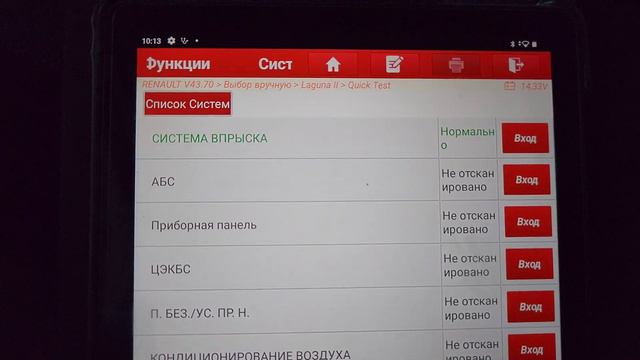Tap the RENAULT V43.70 breadcrumb
Screen dimensions: 640x360
(x=178, y=84)
